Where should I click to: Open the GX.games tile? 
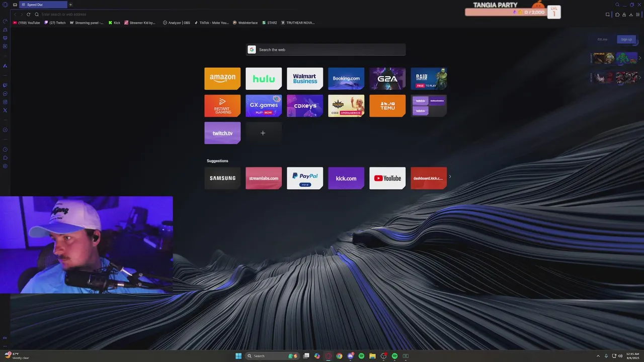click(x=264, y=106)
